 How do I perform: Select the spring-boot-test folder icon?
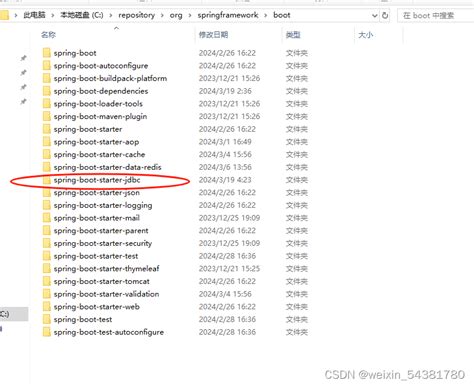(x=47, y=319)
